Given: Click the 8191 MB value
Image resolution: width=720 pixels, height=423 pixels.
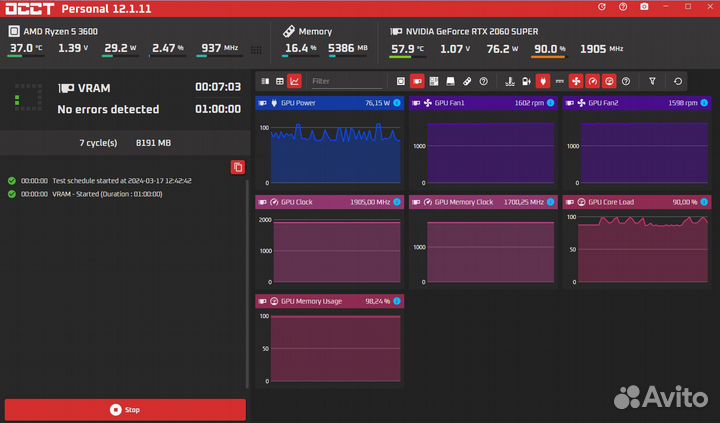Looking at the screenshot, I should pos(153,143).
